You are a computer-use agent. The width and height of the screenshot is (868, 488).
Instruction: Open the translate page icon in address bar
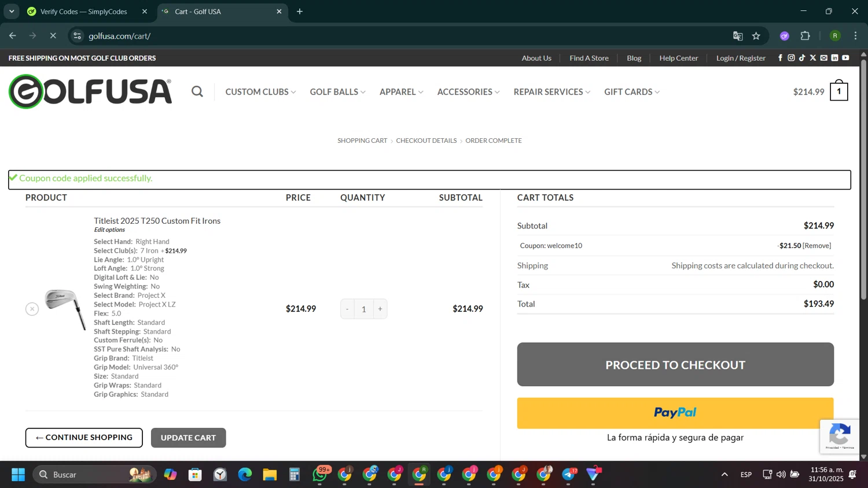click(x=738, y=36)
